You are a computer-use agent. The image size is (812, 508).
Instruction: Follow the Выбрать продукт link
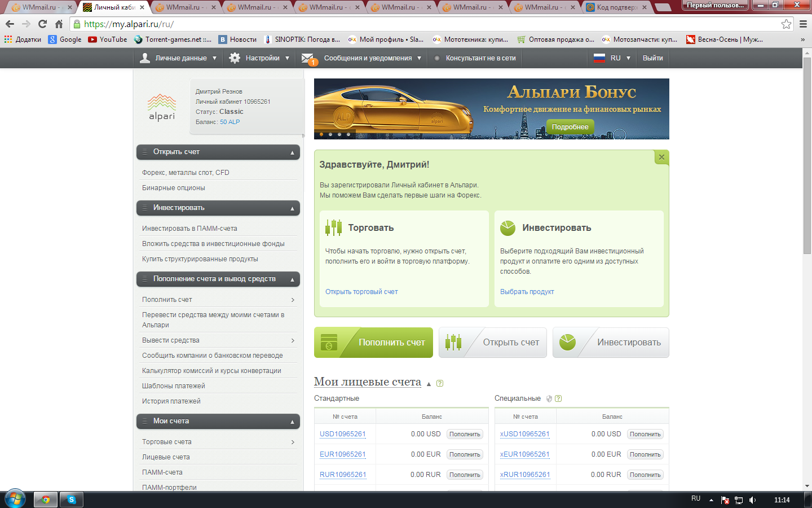(x=527, y=292)
